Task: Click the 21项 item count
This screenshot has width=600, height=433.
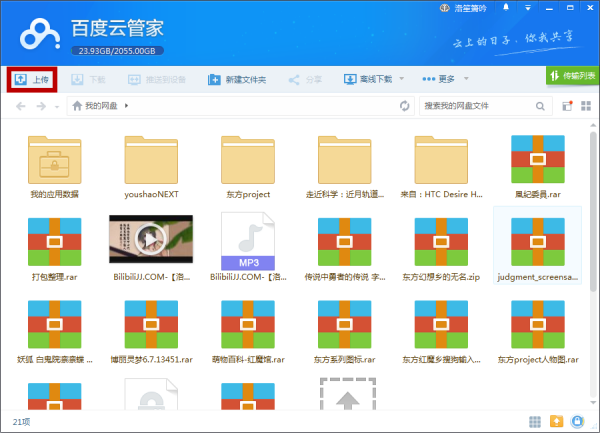Action: click(21, 422)
